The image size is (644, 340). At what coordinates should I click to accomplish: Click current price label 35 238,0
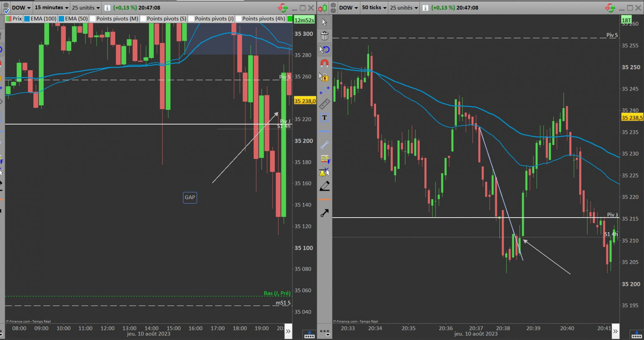pos(305,101)
